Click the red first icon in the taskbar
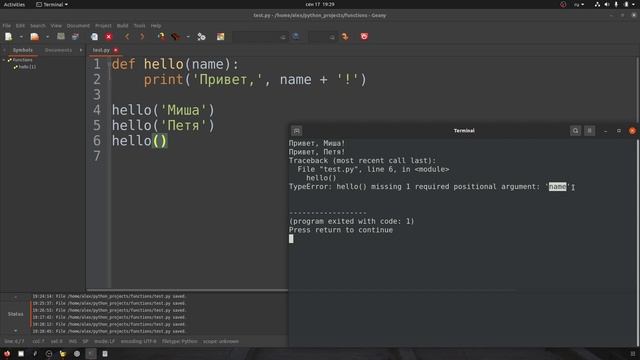 (7, 354)
